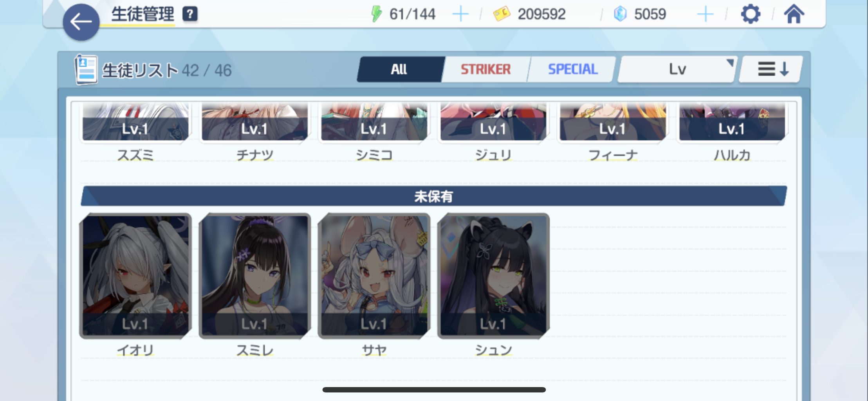Go back with the arrow button

pyautogui.click(x=81, y=22)
